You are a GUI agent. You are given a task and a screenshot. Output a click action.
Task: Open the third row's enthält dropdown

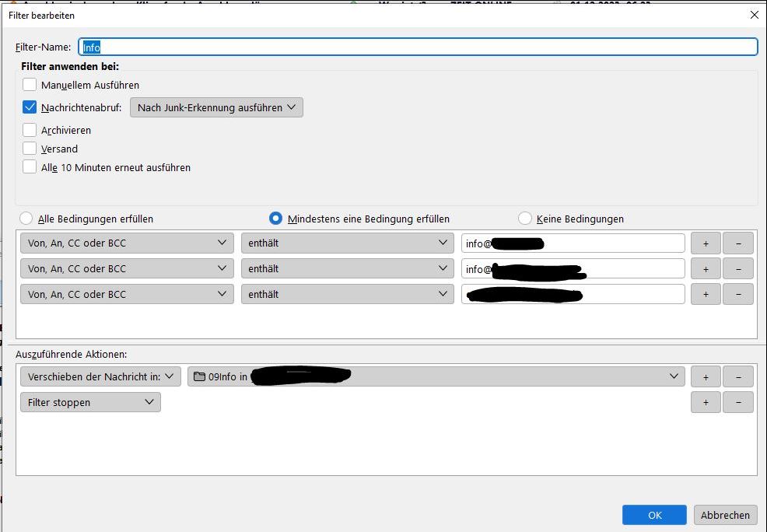tap(347, 294)
